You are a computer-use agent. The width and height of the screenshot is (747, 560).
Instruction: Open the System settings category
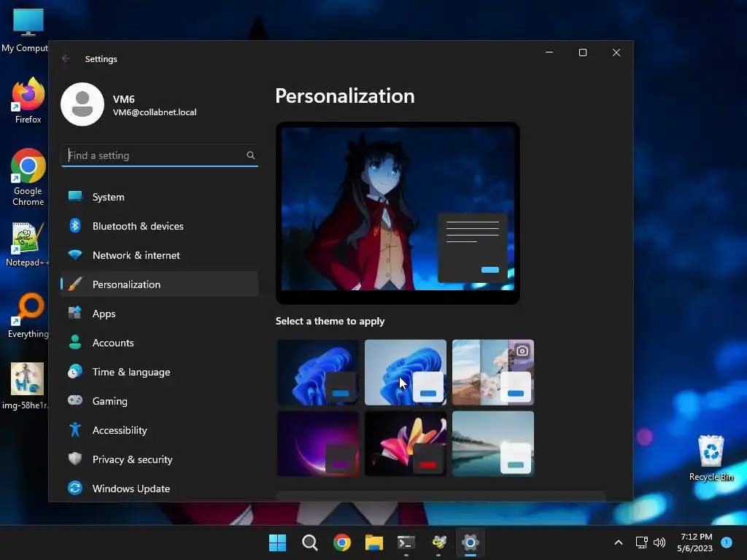[x=159, y=197]
